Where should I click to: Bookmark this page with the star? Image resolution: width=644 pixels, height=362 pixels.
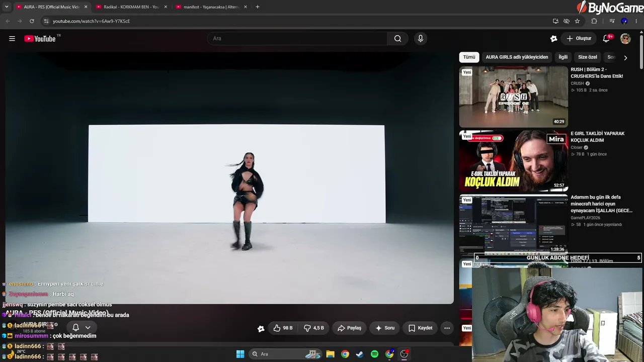577,21
